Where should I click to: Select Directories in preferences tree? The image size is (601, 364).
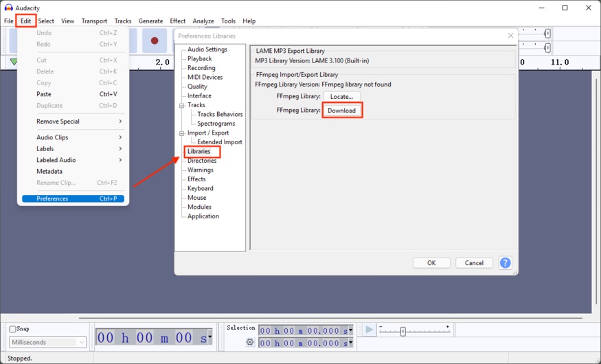click(x=202, y=161)
